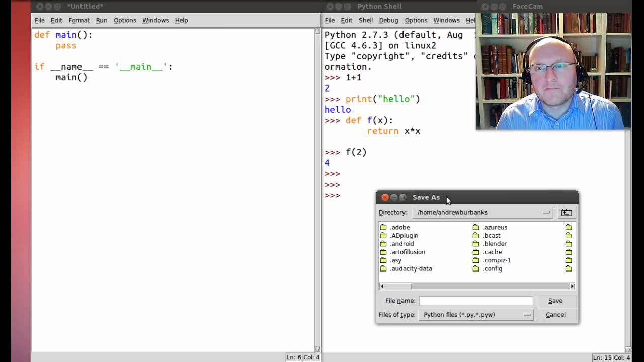
Task: Click 'main()' call line in editor
Action: [71, 77]
